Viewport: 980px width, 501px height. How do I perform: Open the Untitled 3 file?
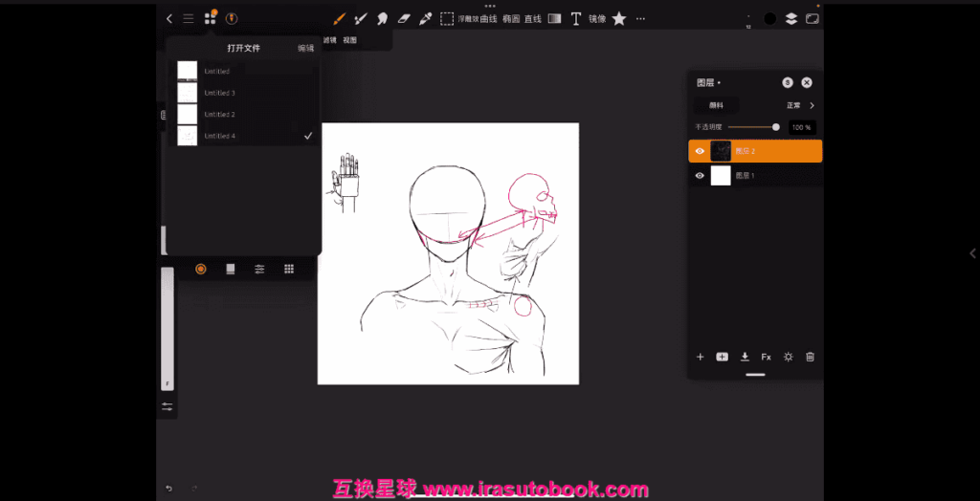click(x=219, y=93)
